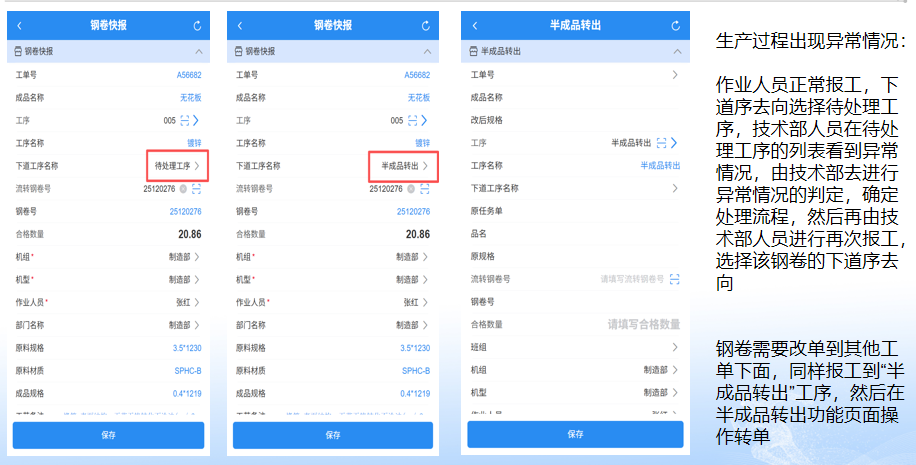This screenshot has height=465, width=916.
Task: Tap 流转钢卷号 value 25120276 in left screen
Action: (159, 189)
